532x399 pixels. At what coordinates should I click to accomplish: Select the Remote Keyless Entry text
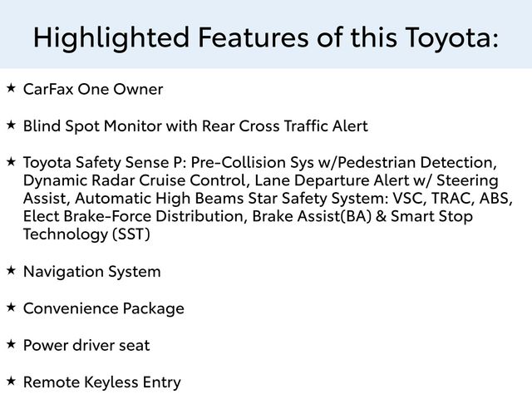[x=102, y=382]
